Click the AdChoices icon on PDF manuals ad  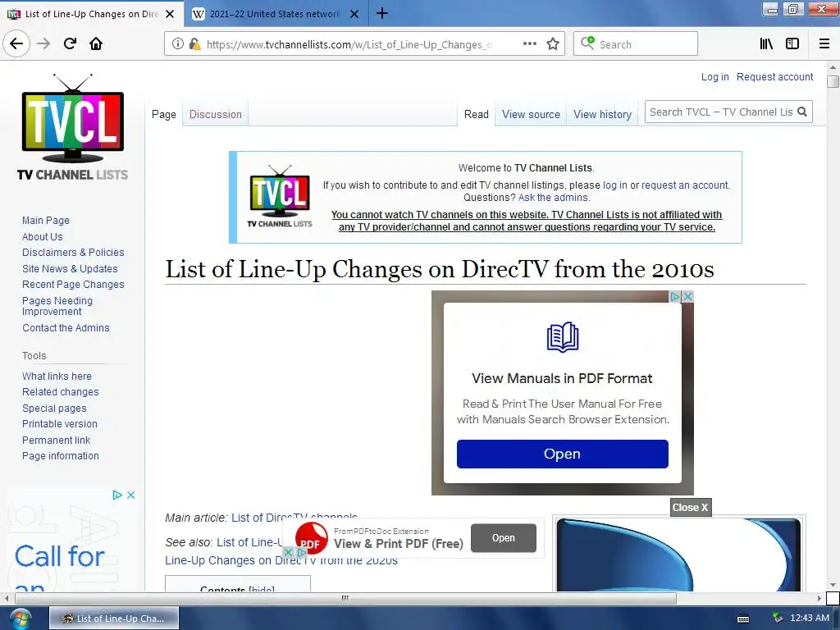tap(676, 296)
